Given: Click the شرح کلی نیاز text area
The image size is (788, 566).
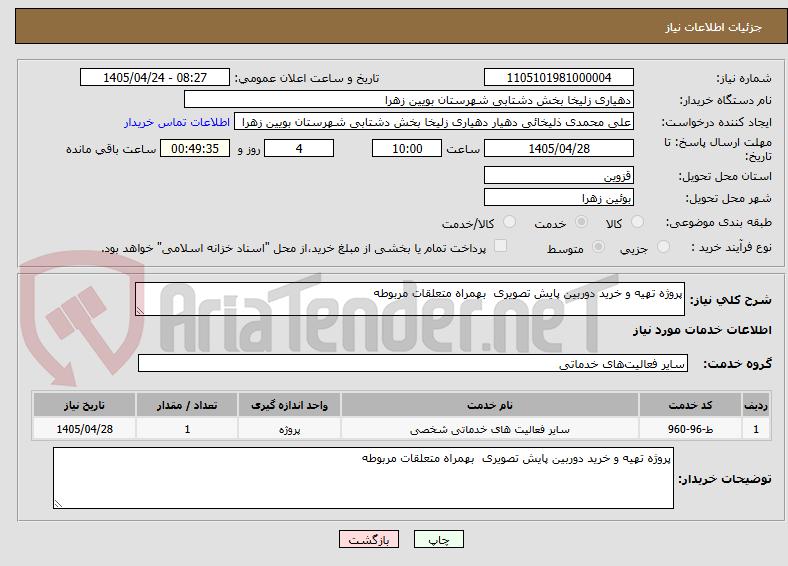Looking at the screenshot, I should tap(410, 299).
